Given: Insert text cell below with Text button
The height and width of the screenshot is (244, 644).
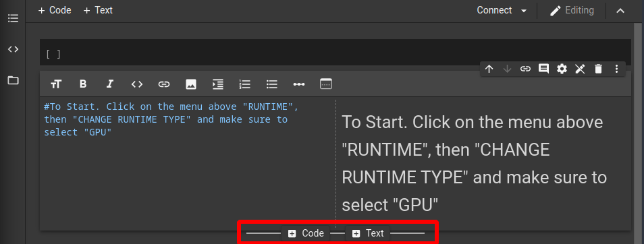Looking at the screenshot, I should pyautogui.click(x=367, y=233).
